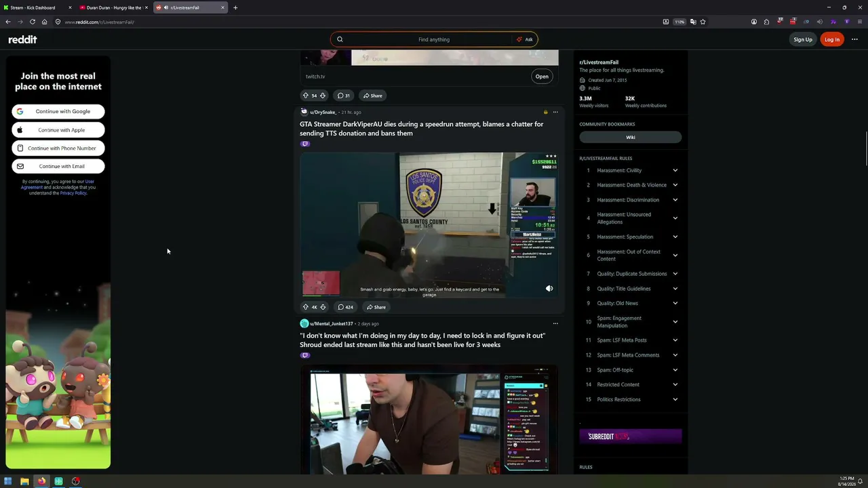Open the Windows Start menu
The image size is (868, 488).
8,481
